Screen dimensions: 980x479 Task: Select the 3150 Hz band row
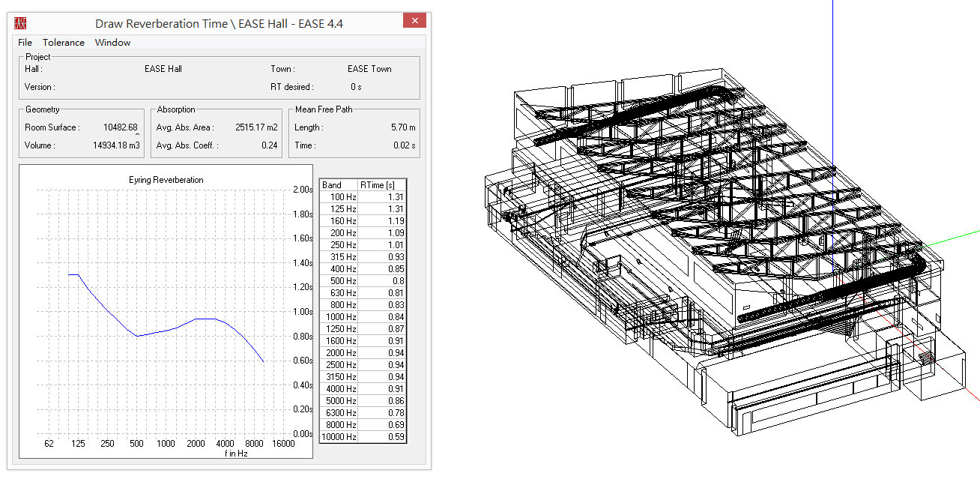[363, 377]
